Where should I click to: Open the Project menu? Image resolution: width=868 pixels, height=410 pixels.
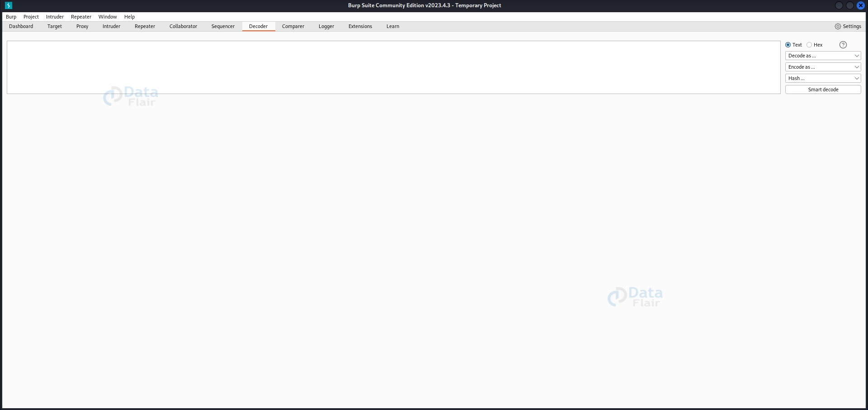(x=31, y=17)
